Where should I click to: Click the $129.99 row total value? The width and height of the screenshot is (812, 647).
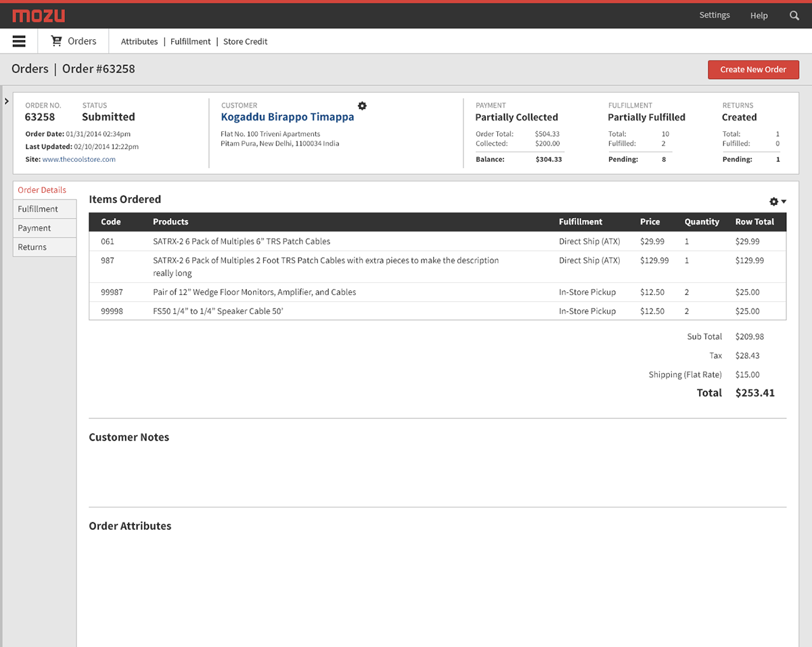click(750, 261)
